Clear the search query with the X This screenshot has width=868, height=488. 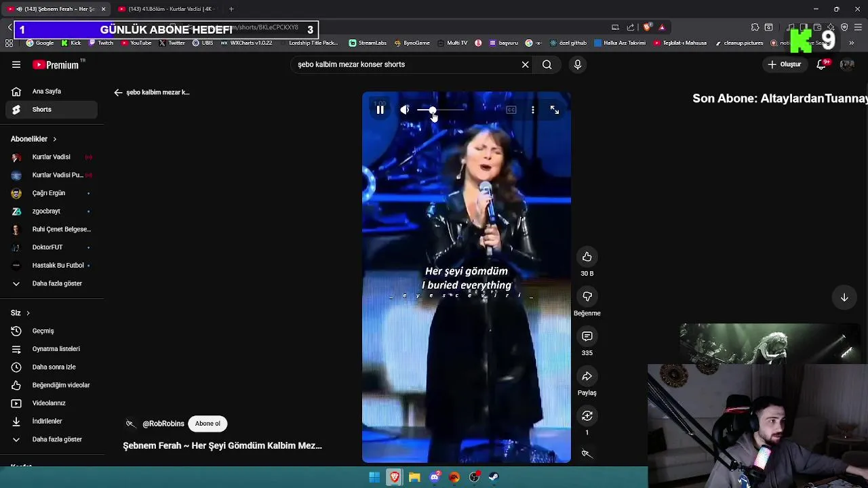click(525, 64)
